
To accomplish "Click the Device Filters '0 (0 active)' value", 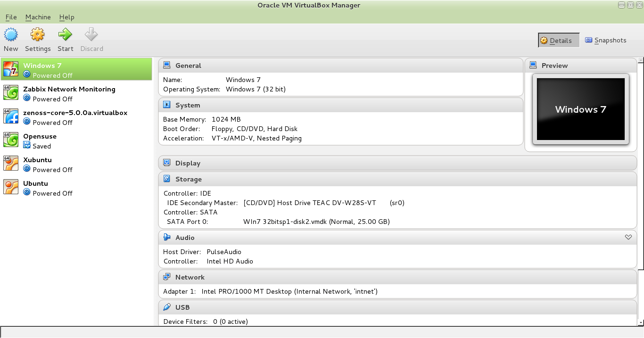I will pos(231,322).
